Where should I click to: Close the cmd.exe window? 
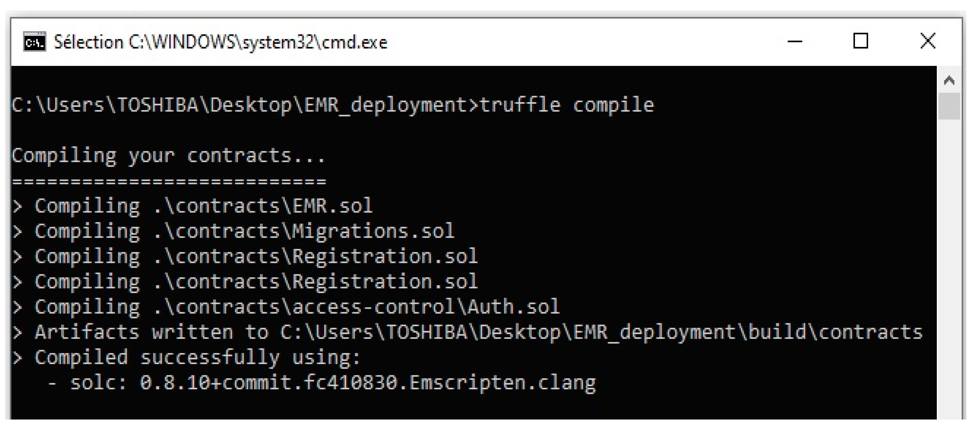tap(928, 41)
